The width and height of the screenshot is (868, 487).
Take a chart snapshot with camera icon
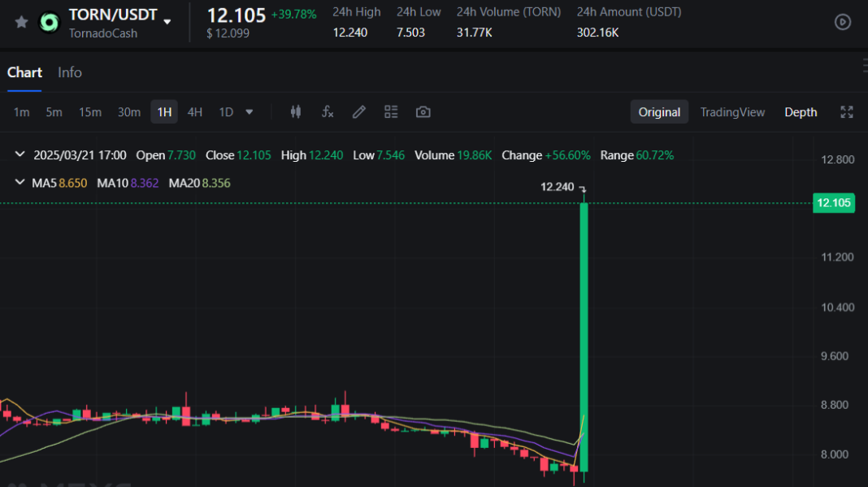click(423, 112)
